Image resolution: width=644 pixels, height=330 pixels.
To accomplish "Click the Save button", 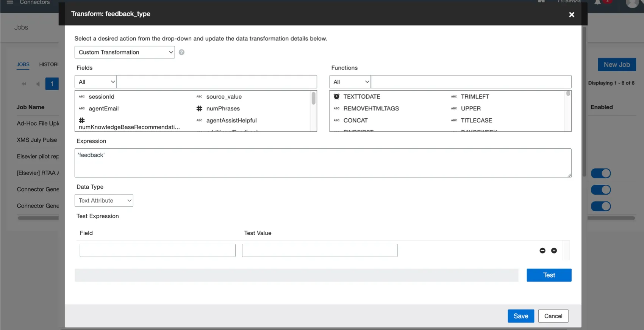I will [x=521, y=316].
